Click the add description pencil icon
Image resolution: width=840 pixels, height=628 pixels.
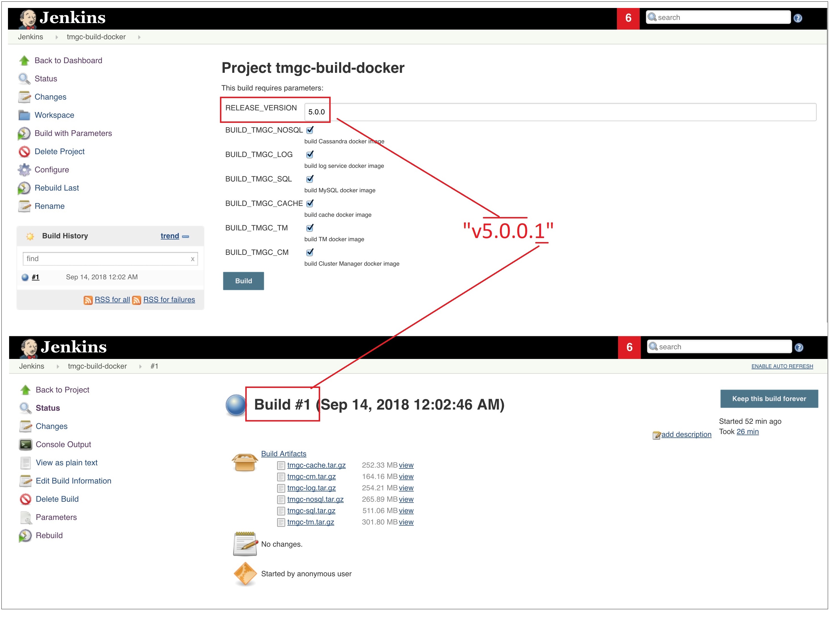pyautogui.click(x=656, y=435)
